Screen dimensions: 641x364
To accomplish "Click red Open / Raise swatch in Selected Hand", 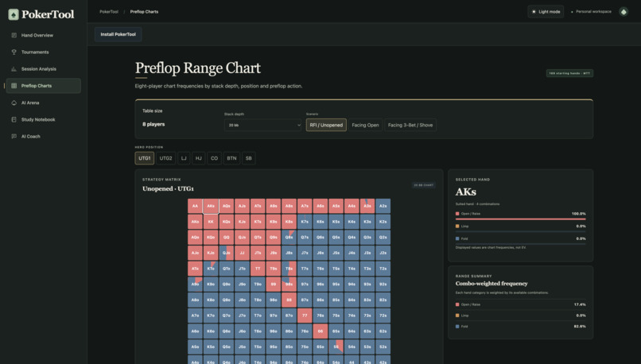I will point(457,214).
